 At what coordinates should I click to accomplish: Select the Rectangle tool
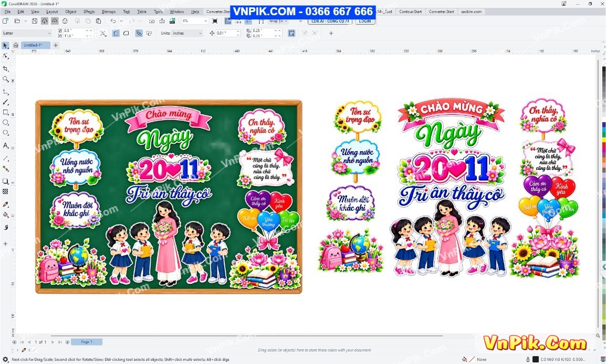pos(5,112)
